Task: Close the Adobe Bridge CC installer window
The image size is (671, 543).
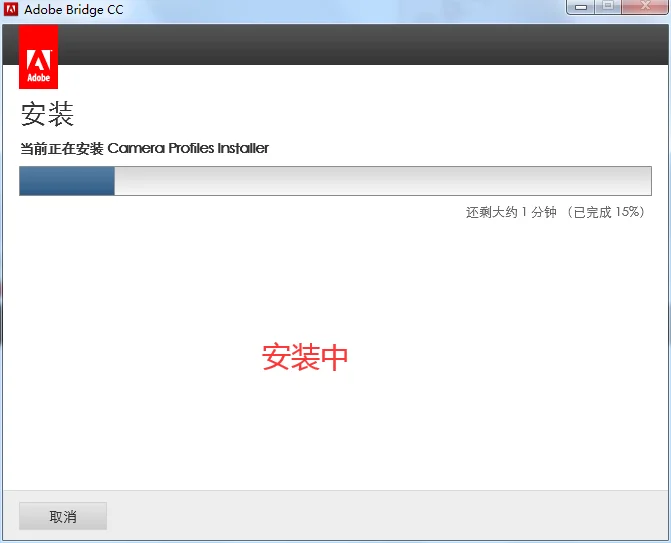Action: point(645,6)
